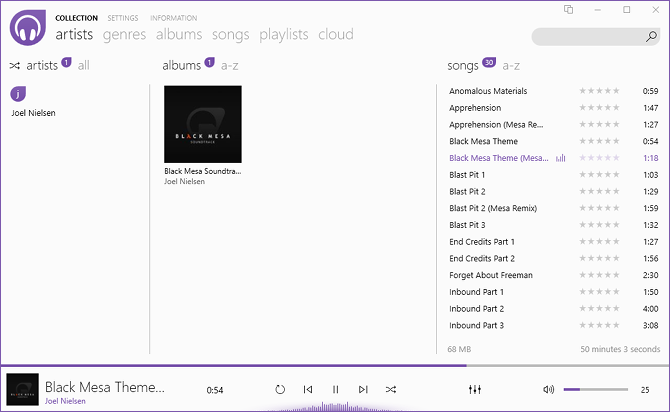Select the artists tab
Image resolution: width=670 pixels, height=412 pixels.
(74, 34)
